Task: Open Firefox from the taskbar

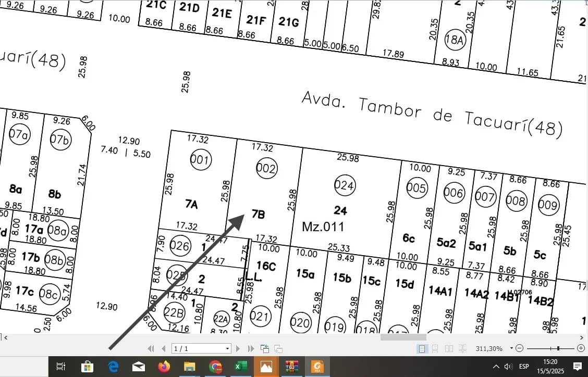Action: pos(164,367)
